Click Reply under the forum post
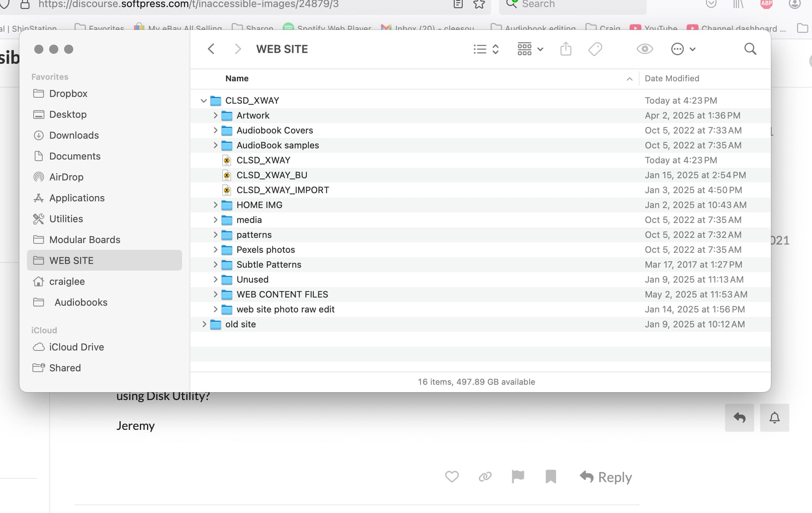The height and width of the screenshot is (513, 812). [606, 477]
